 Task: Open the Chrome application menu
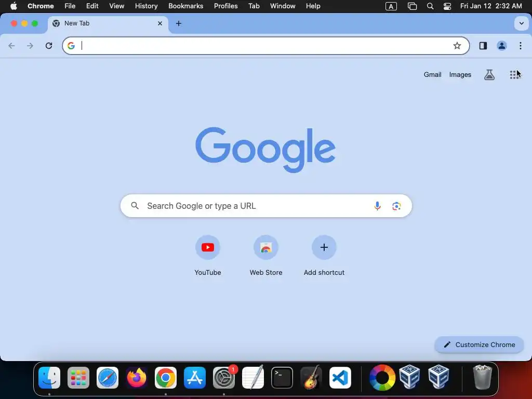click(x=41, y=6)
